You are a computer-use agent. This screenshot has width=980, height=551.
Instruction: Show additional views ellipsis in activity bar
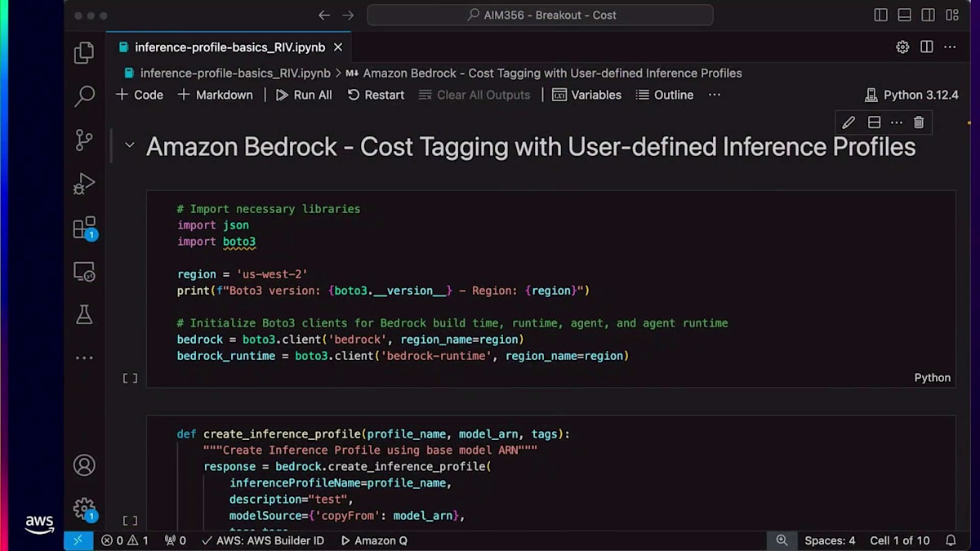84,358
